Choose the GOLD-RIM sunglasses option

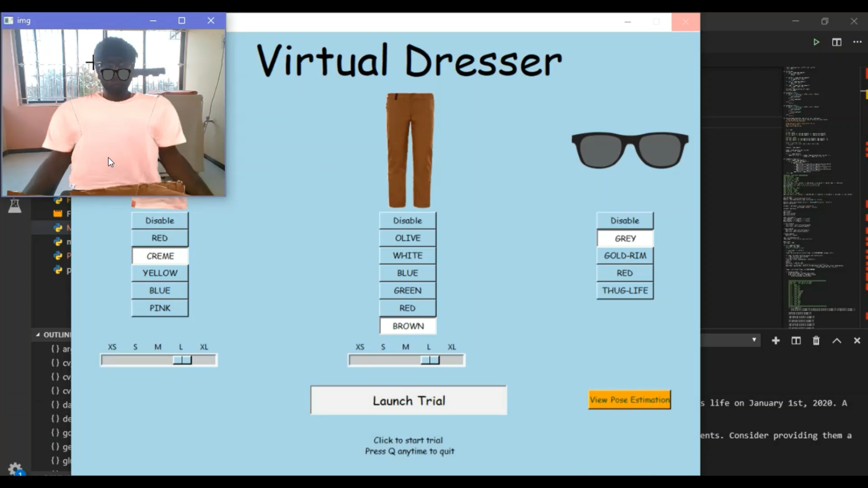625,256
